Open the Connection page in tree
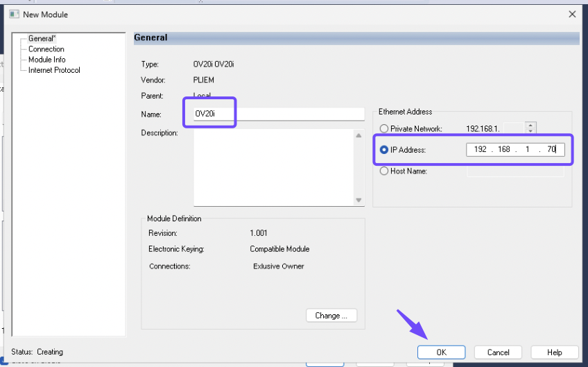Screen dimensions: 588x367 click(x=46, y=49)
